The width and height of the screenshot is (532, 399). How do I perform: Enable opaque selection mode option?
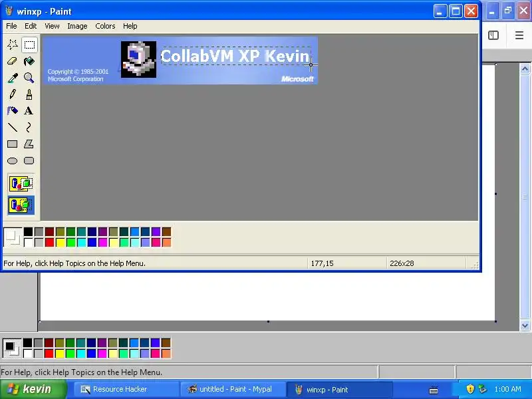(21, 184)
